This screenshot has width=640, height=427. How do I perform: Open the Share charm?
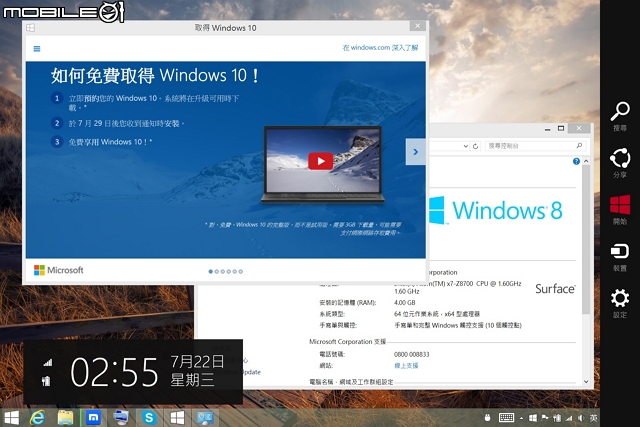click(x=620, y=162)
